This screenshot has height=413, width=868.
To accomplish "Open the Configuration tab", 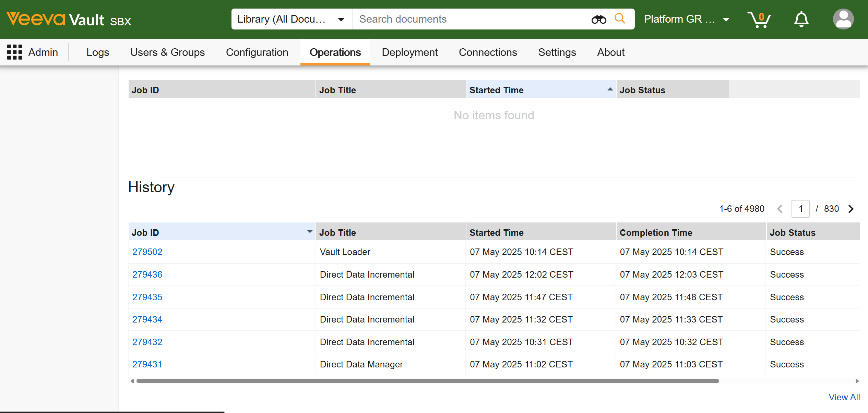I will click(x=257, y=52).
